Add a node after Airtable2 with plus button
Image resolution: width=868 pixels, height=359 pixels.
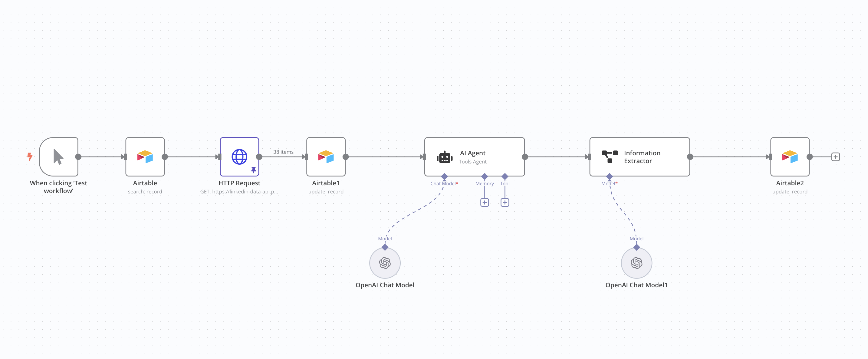click(x=835, y=157)
